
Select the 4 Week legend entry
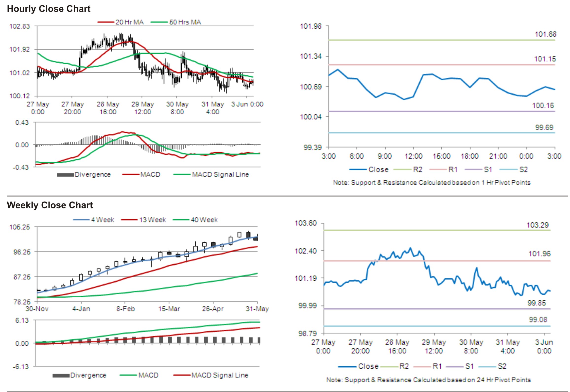point(93,220)
